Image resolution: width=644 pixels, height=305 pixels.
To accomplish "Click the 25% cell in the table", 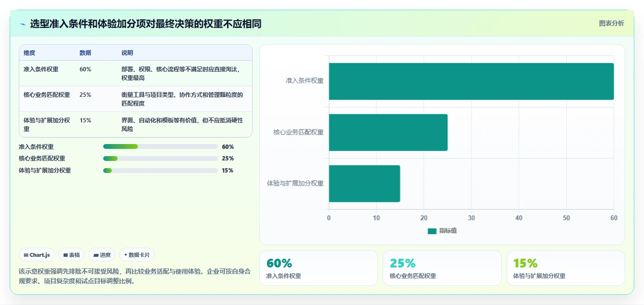I will [x=85, y=95].
